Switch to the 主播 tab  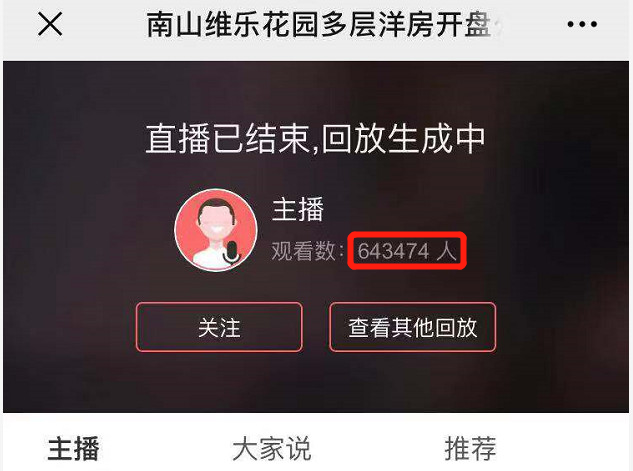[73, 448]
